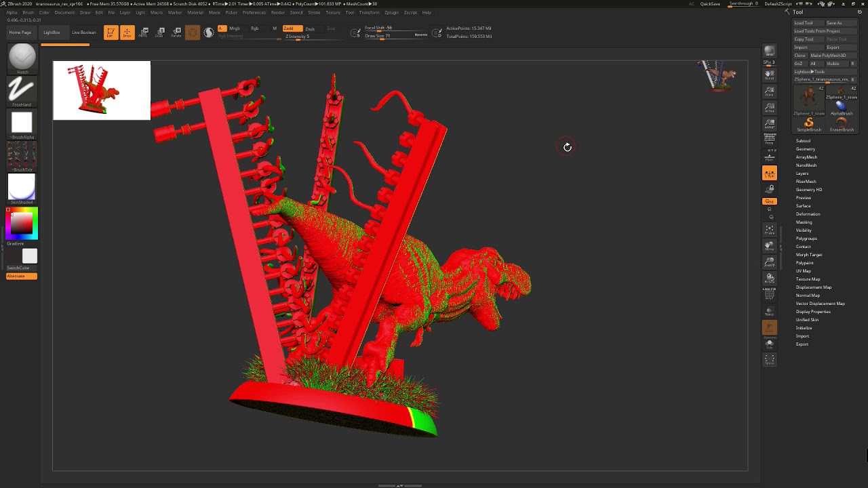The width and height of the screenshot is (868, 488).
Task: Open the BrushAlpha selector
Action: 22,123
